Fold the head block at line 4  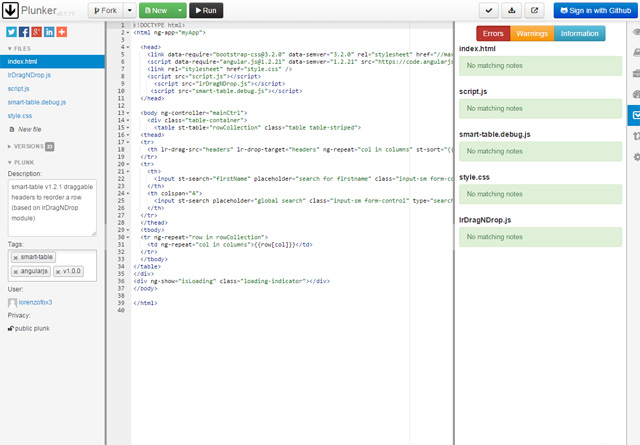click(128, 47)
